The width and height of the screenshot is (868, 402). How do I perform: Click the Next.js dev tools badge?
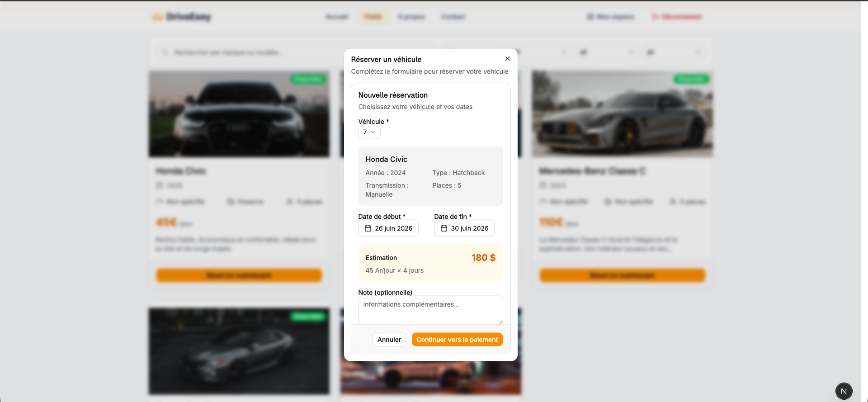click(844, 391)
